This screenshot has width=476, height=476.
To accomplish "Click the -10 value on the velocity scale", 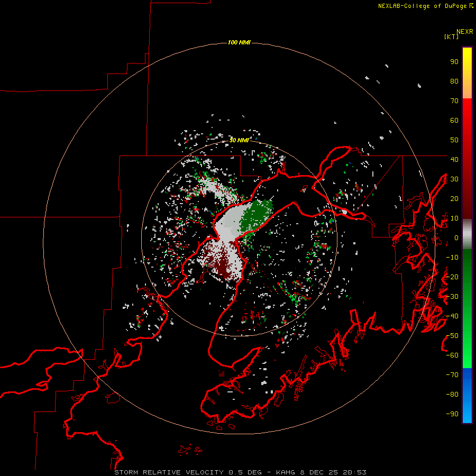I will click(x=452, y=258).
